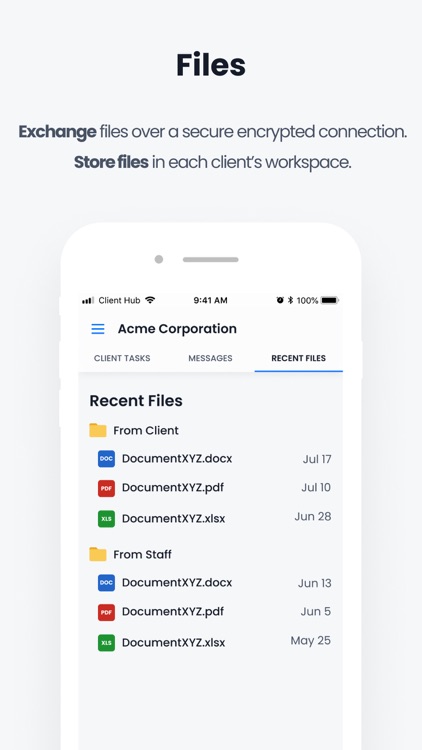Click XLS icon of May 25 file
The height and width of the screenshot is (750, 422).
(x=106, y=642)
